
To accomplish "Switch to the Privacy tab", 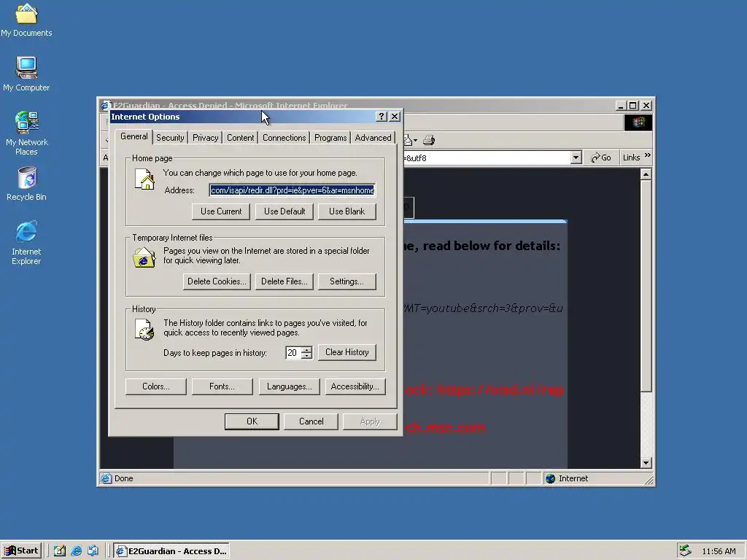I will [x=205, y=138].
